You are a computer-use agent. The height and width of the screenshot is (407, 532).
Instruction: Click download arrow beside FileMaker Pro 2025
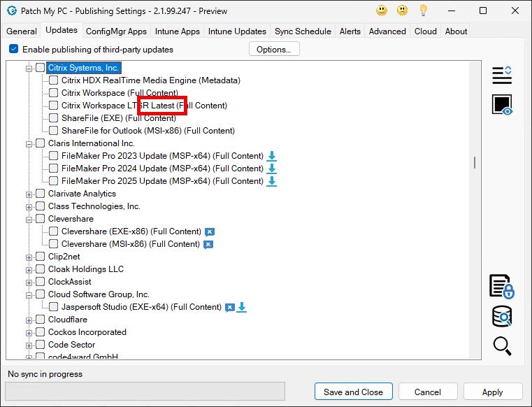pos(271,181)
